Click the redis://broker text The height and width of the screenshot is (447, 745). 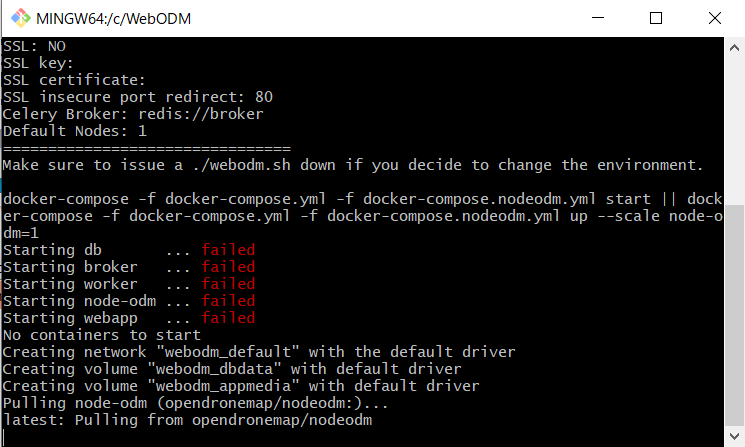[x=201, y=114]
